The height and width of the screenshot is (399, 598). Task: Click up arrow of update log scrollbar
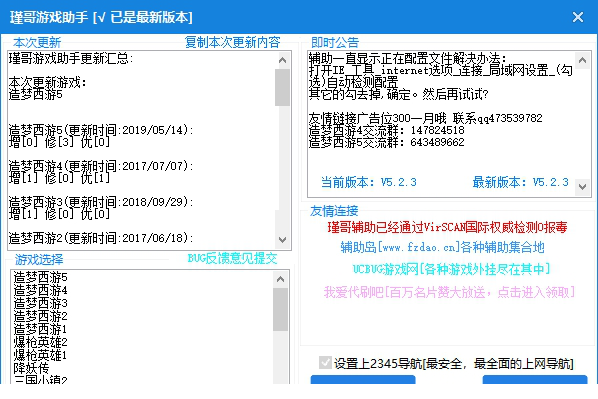282,60
